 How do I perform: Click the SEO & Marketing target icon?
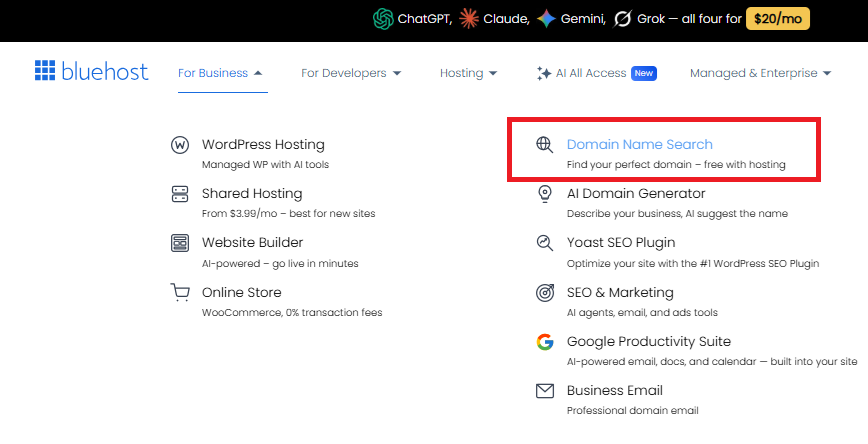tap(545, 292)
